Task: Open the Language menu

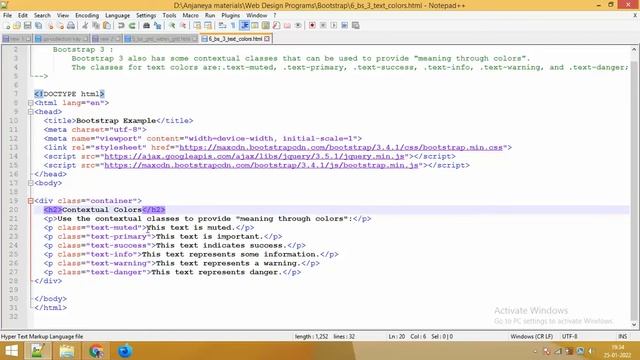Action: [118, 16]
